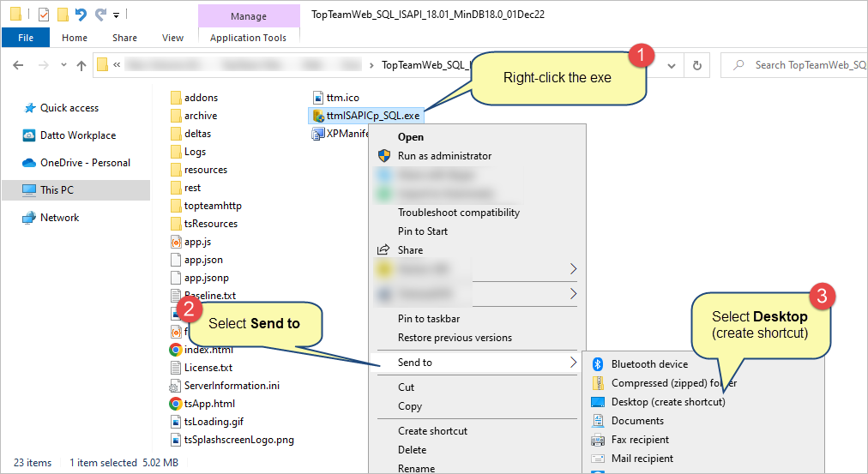Switch to the Share ribbon tab
The image size is (868, 474).
pos(124,38)
